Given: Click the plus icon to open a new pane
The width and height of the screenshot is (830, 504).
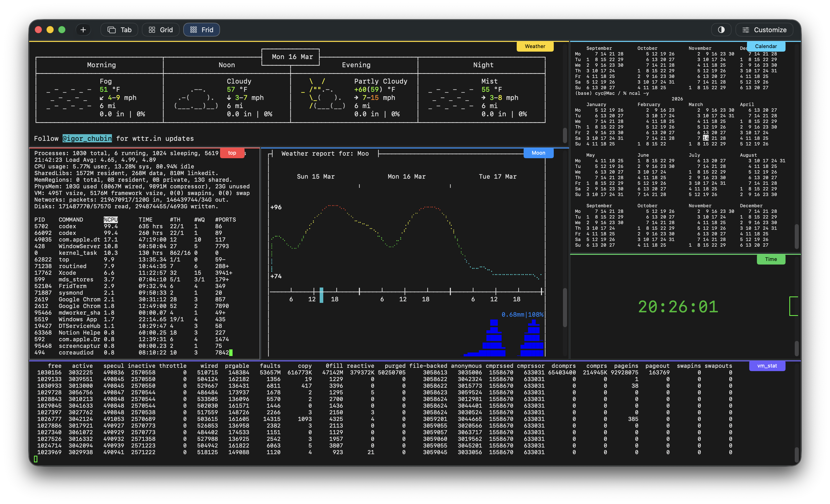Looking at the screenshot, I should pyautogui.click(x=83, y=30).
